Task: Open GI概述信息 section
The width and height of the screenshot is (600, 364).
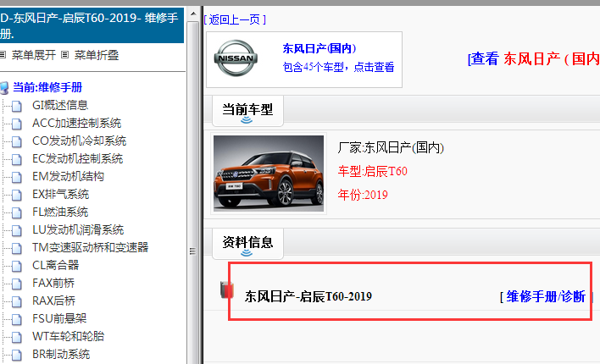Action: [x=60, y=105]
